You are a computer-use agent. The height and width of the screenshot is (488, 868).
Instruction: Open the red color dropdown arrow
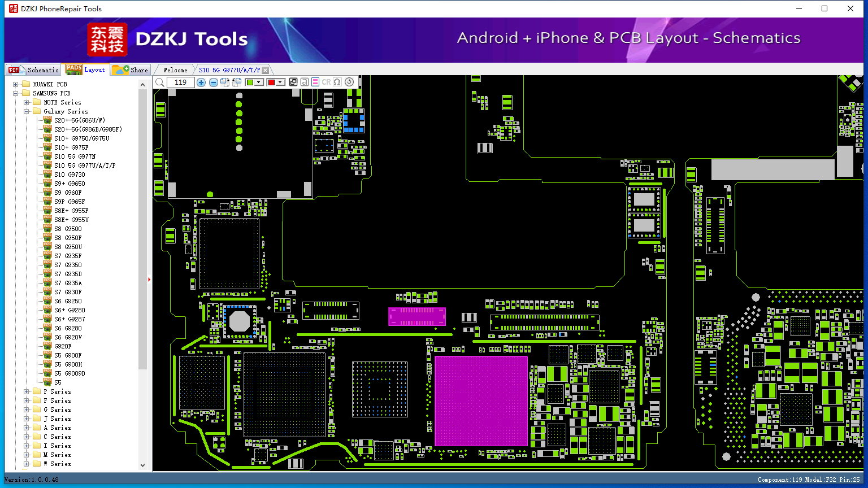pyautogui.click(x=280, y=82)
